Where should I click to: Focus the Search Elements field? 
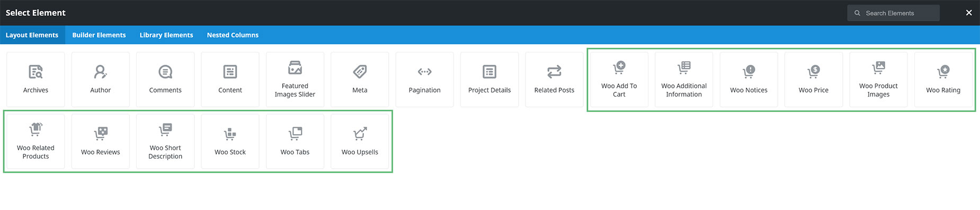(x=893, y=13)
